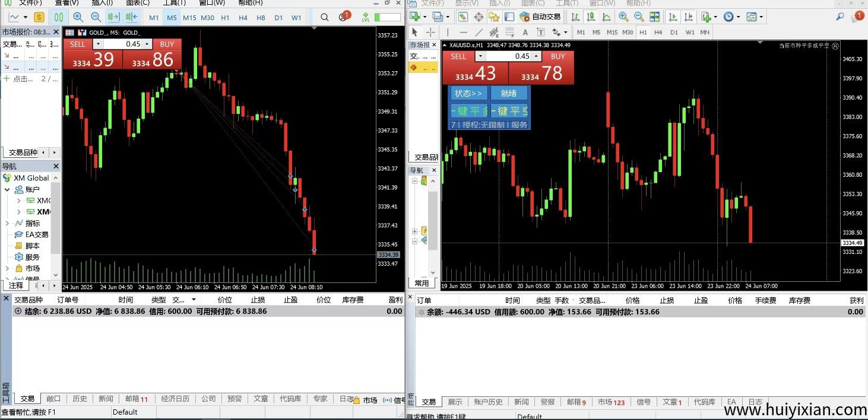Image resolution: width=868 pixels, height=420 pixels.
Task: Toggle chart auto scroll in left toolbar
Action: (113, 17)
